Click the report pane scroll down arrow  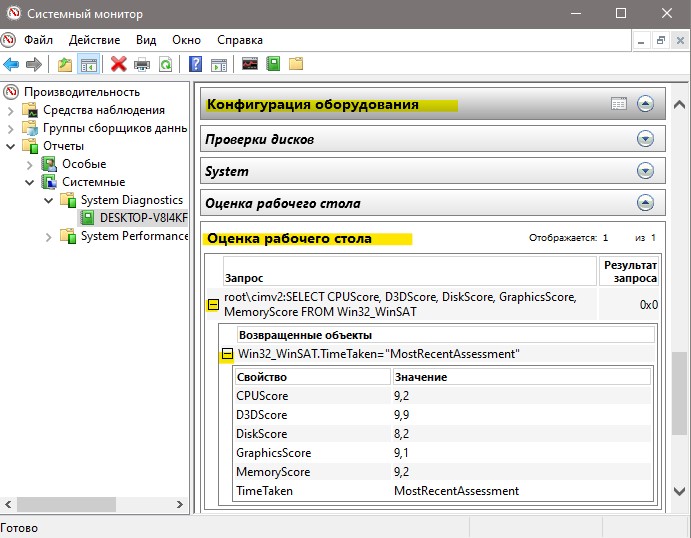point(679,490)
